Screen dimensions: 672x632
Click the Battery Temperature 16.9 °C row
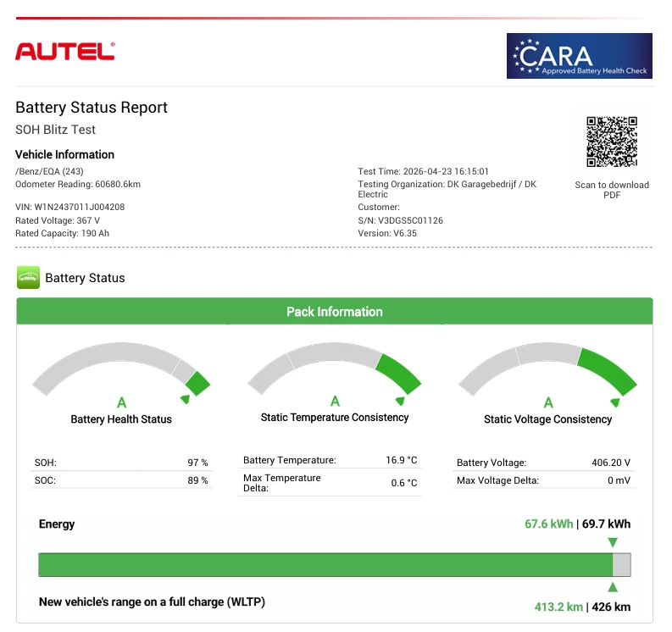[330, 460]
